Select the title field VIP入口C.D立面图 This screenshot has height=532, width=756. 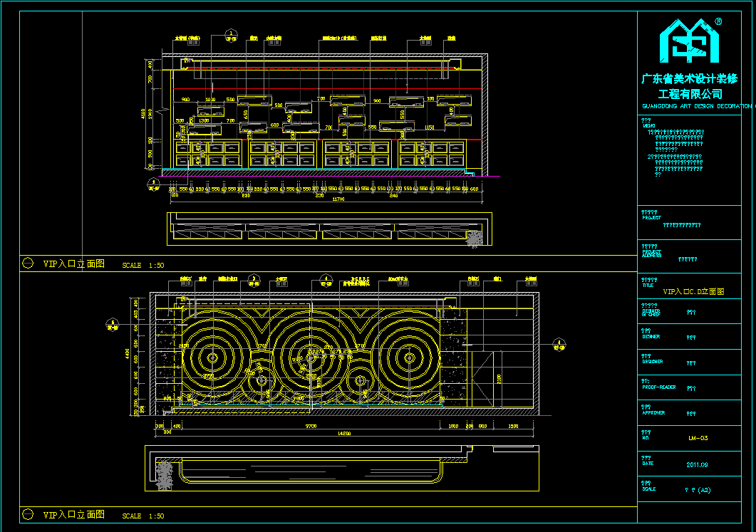coord(693,291)
